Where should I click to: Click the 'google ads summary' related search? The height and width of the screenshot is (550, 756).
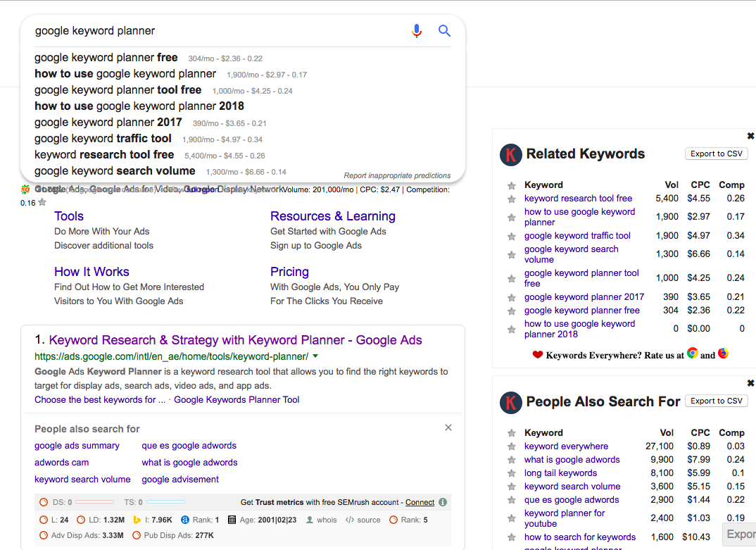point(77,445)
